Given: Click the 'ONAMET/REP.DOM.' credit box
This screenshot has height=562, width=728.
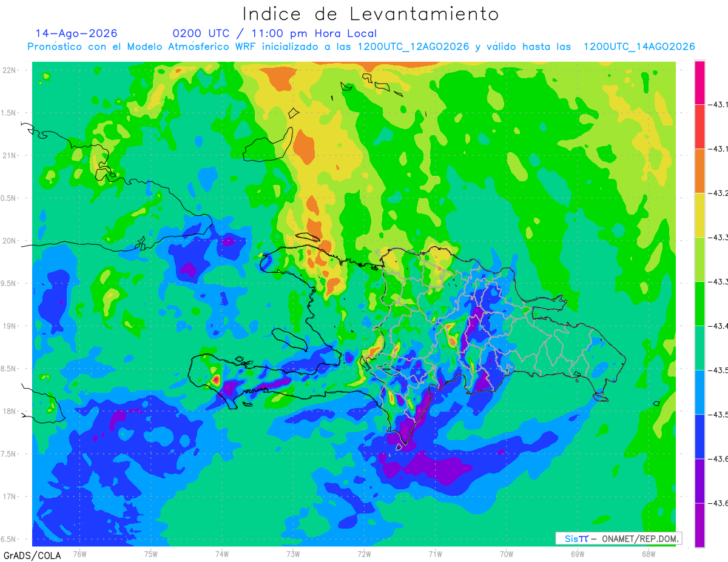Looking at the screenshot, I should click(x=619, y=538).
